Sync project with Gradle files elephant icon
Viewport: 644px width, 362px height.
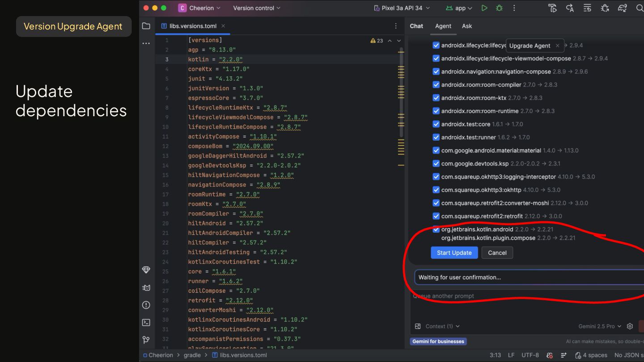[622, 8]
